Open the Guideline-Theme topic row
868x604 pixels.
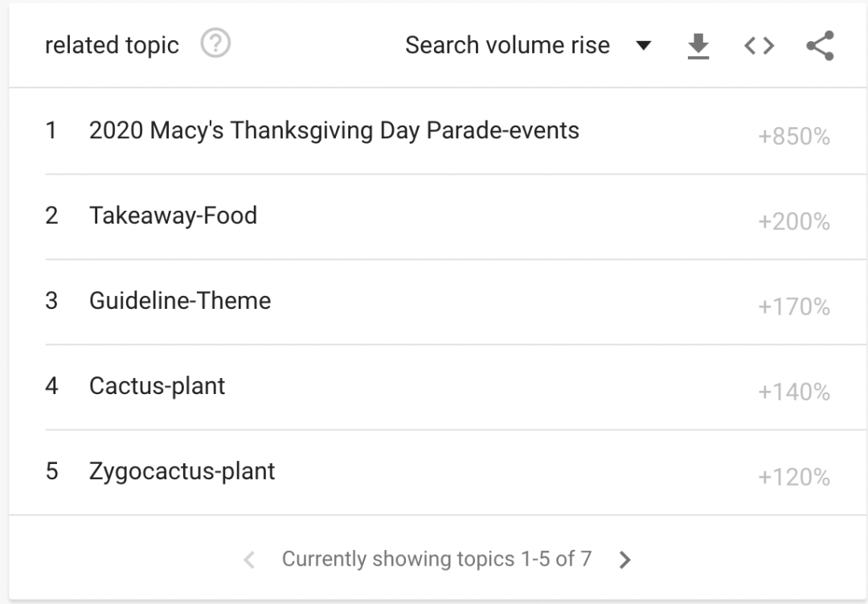point(180,301)
